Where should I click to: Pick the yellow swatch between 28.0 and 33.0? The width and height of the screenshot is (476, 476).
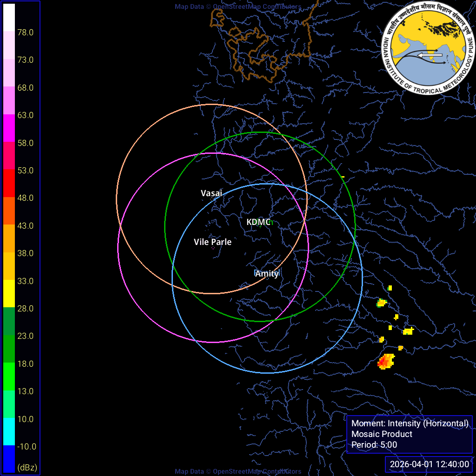9,293
